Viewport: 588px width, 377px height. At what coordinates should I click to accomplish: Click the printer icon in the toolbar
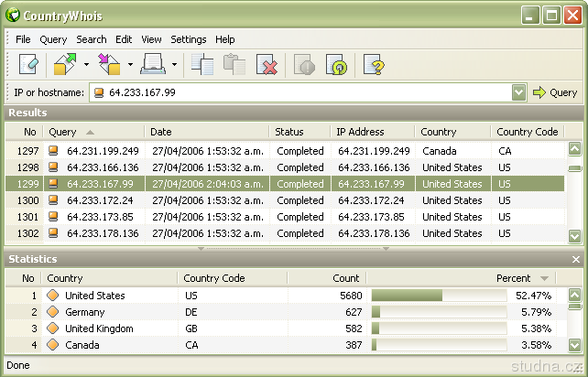click(153, 65)
